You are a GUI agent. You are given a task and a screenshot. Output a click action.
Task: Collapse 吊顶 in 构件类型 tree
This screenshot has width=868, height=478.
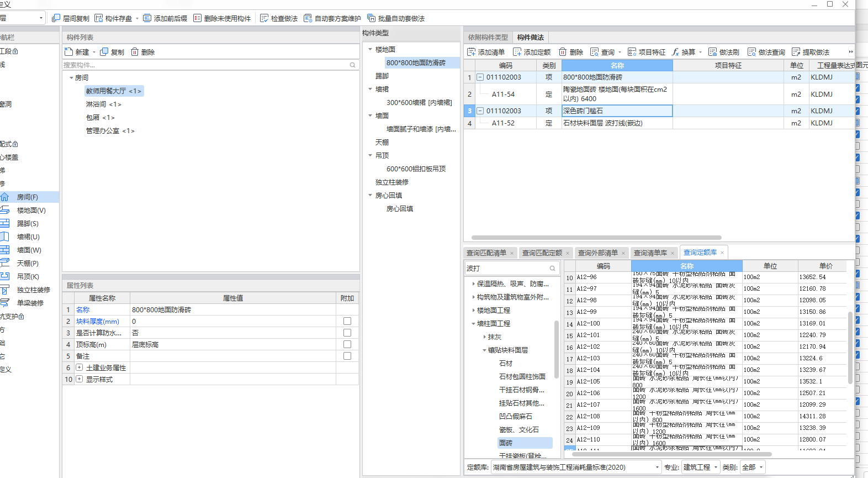371,155
